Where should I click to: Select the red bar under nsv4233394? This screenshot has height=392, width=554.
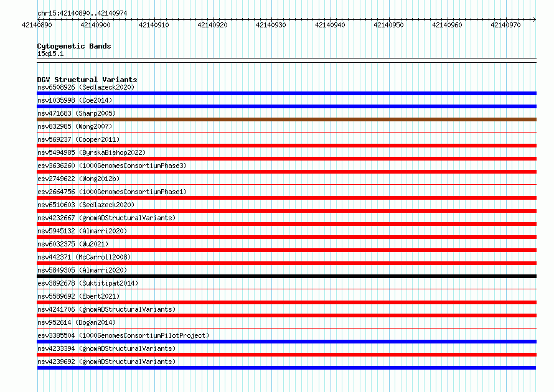(286, 355)
